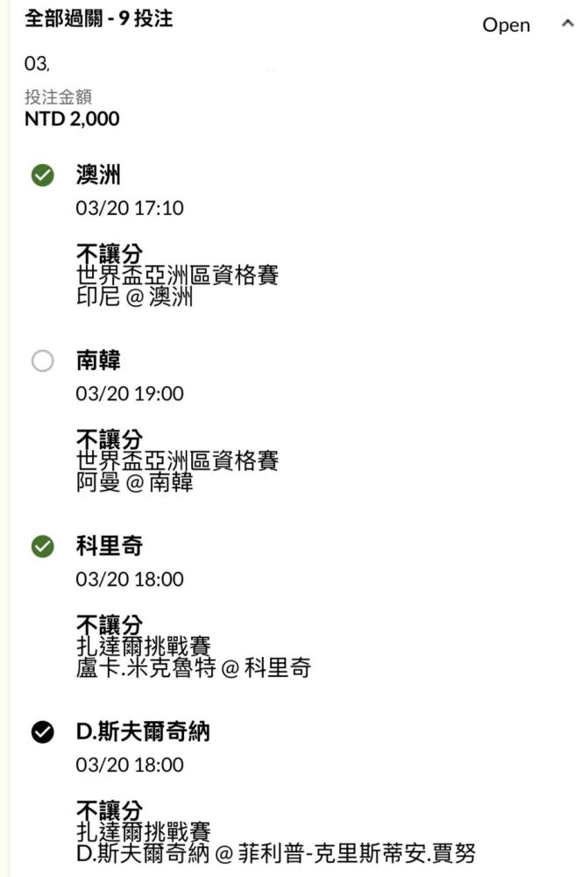Click the 全部過關 - 9 投注 header
Screen dimensions: 588x877
[98, 18]
